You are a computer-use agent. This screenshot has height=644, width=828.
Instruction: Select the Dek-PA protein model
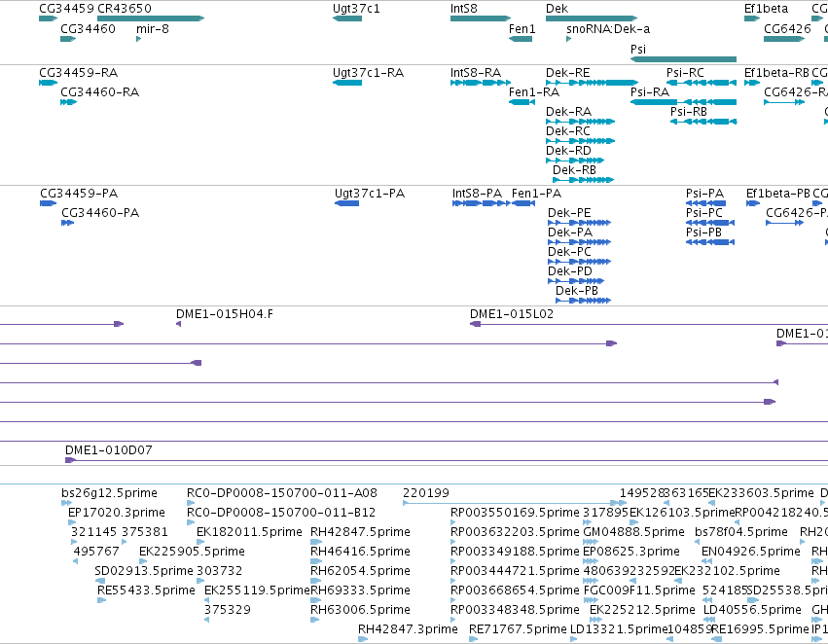coord(579,242)
